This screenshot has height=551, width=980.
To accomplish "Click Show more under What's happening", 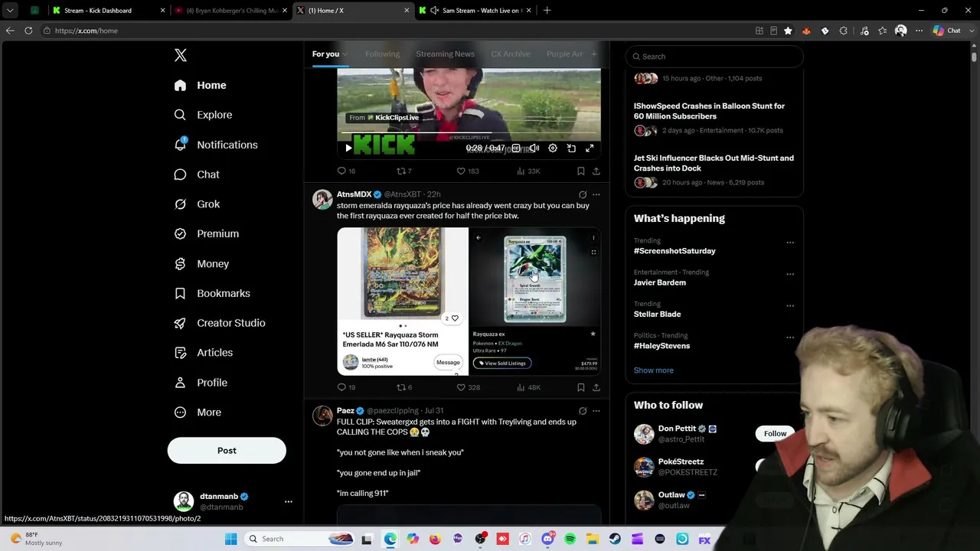I will coord(654,370).
